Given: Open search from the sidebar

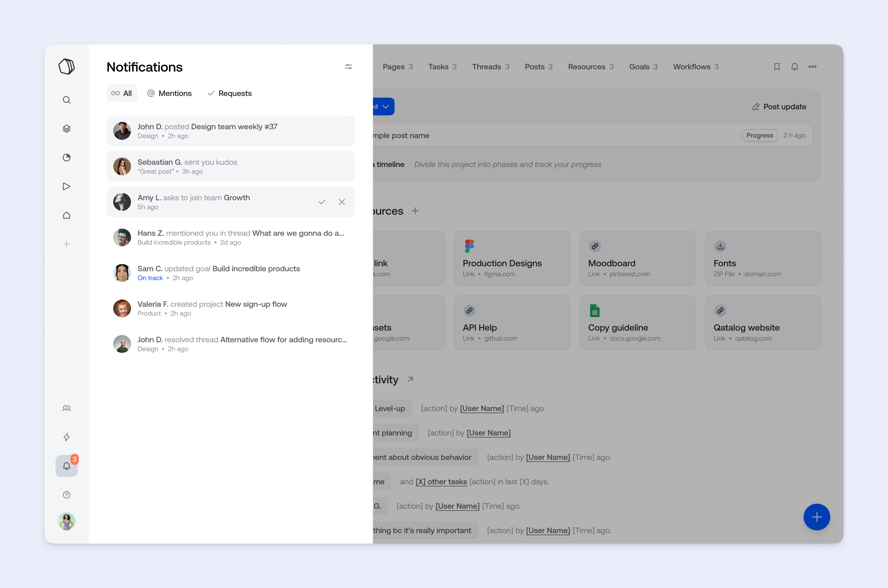Looking at the screenshot, I should (x=66, y=100).
